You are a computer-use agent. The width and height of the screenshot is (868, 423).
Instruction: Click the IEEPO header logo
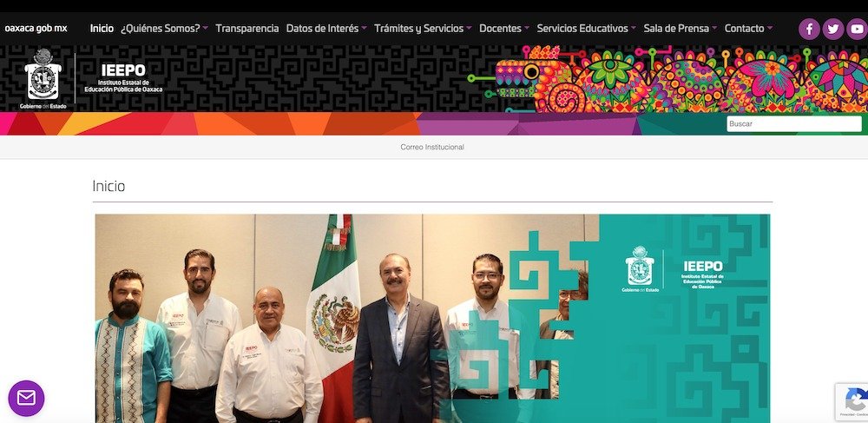click(123, 78)
